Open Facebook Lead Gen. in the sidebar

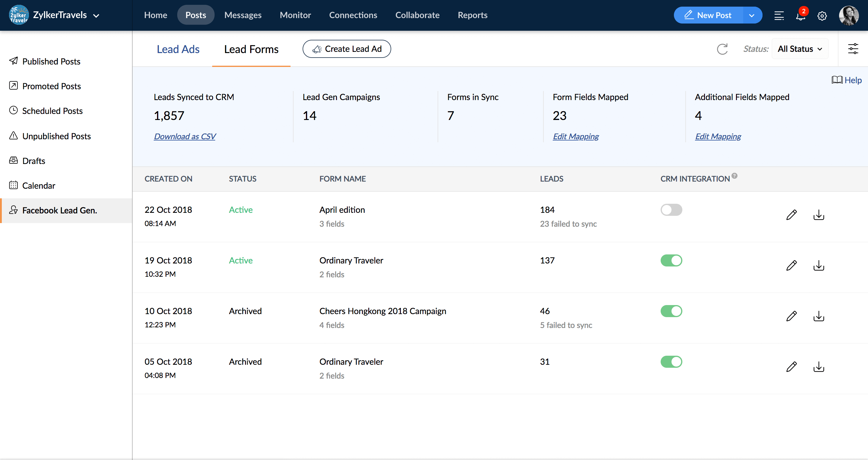click(x=60, y=210)
